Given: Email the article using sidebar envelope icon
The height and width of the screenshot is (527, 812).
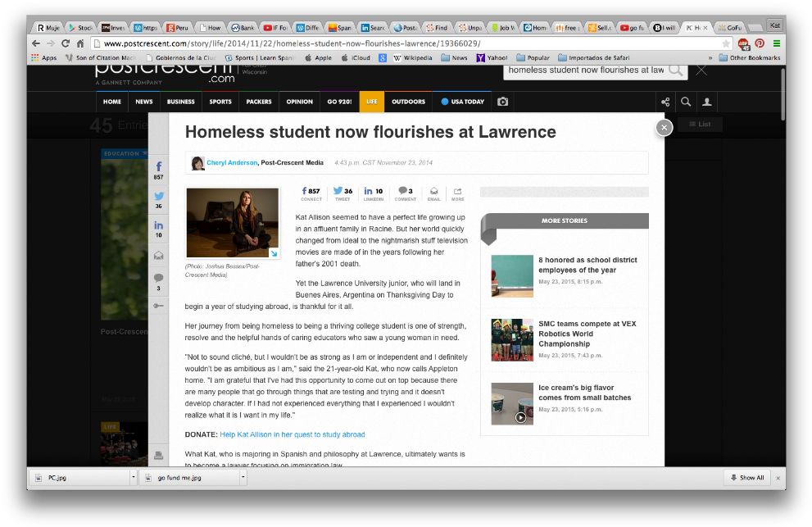Looking at the screenshot, I should coord(158,256).
